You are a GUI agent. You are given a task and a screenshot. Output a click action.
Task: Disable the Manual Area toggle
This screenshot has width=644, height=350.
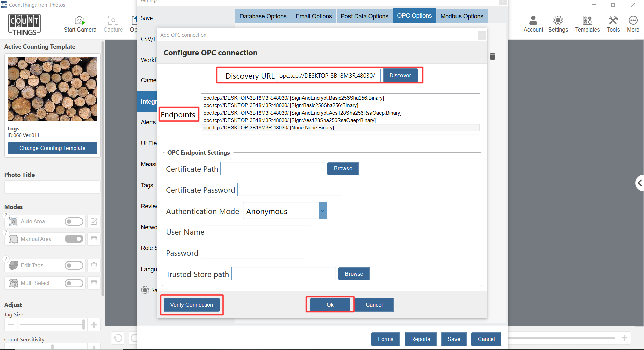[74, 239]
